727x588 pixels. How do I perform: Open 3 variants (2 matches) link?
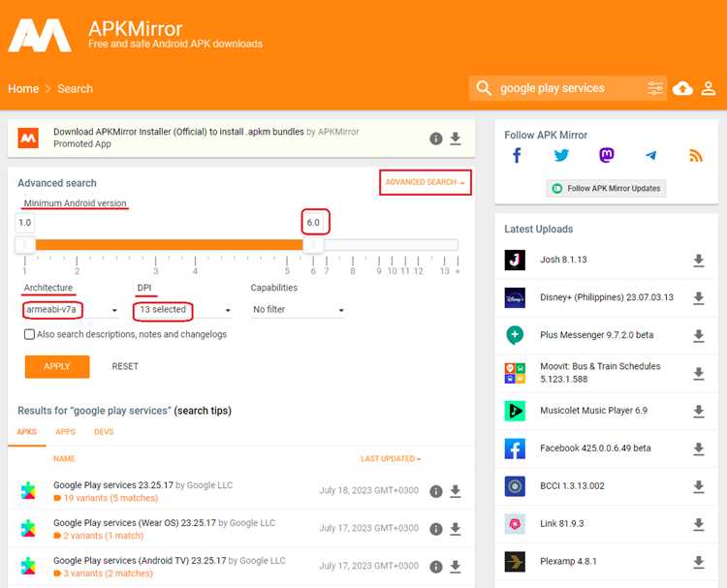click(108, 573)
